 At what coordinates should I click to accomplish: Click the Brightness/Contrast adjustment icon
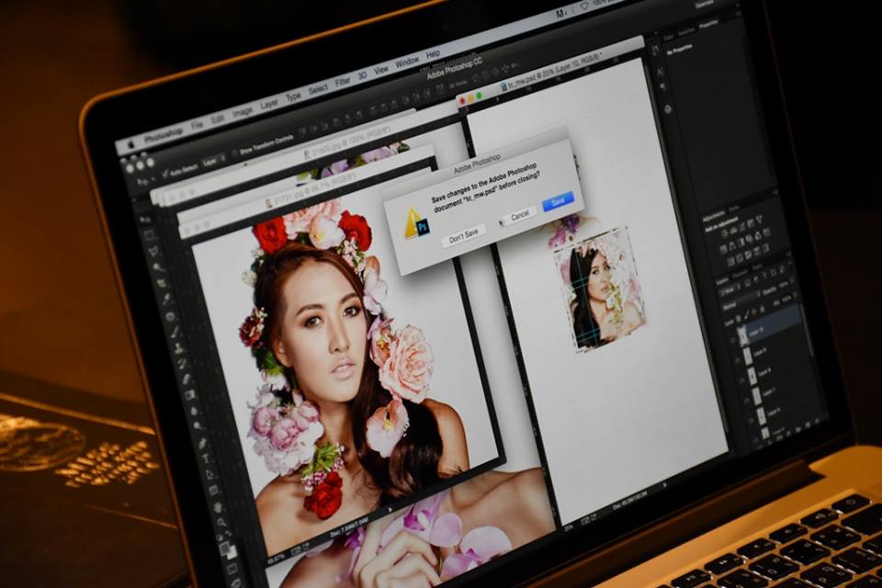[724, 233]
